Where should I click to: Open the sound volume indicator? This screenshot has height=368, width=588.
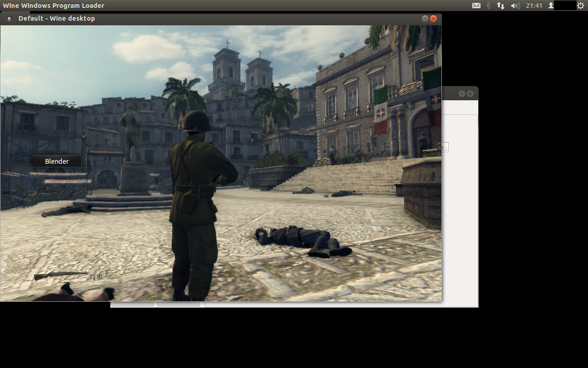[x=515, y=6]
